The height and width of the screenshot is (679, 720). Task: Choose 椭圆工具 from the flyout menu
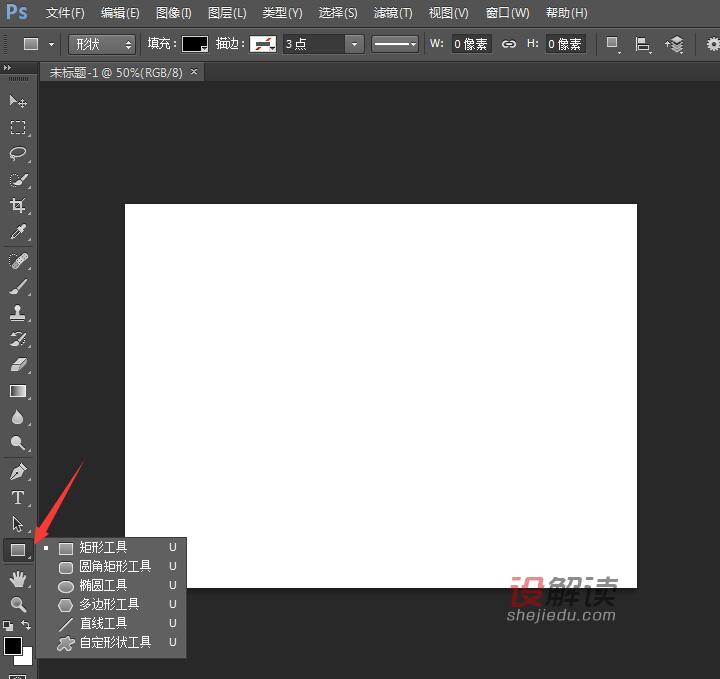tap(103, 585)
